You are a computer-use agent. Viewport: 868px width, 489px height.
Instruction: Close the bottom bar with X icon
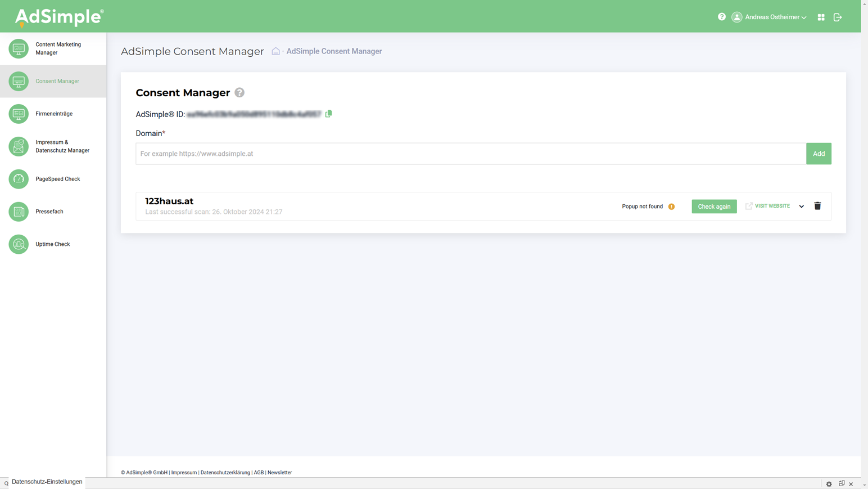pyautogui.click(x=851, y=484)
